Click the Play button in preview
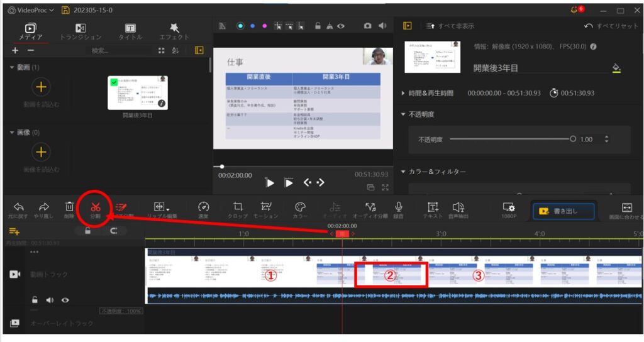644x342 pixels. click(x=270, y=183)
